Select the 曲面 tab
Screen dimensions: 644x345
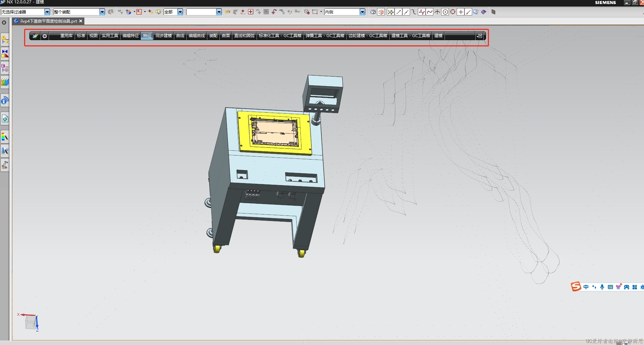226,36
